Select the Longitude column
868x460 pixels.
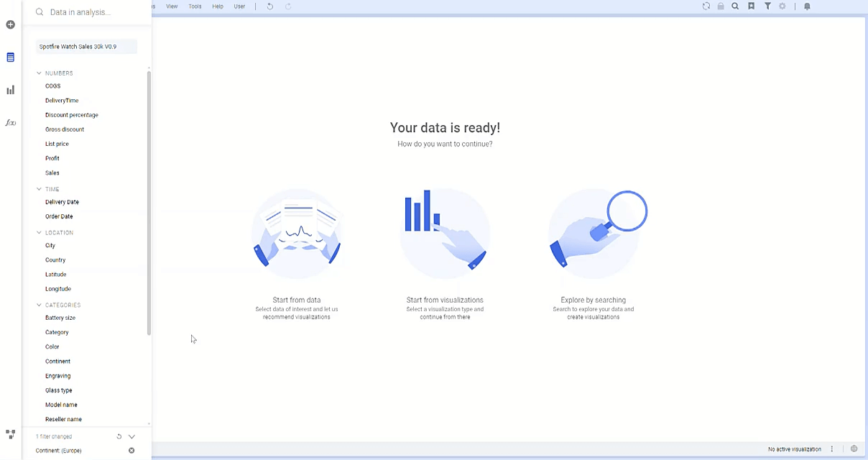[x=58, y=289]
